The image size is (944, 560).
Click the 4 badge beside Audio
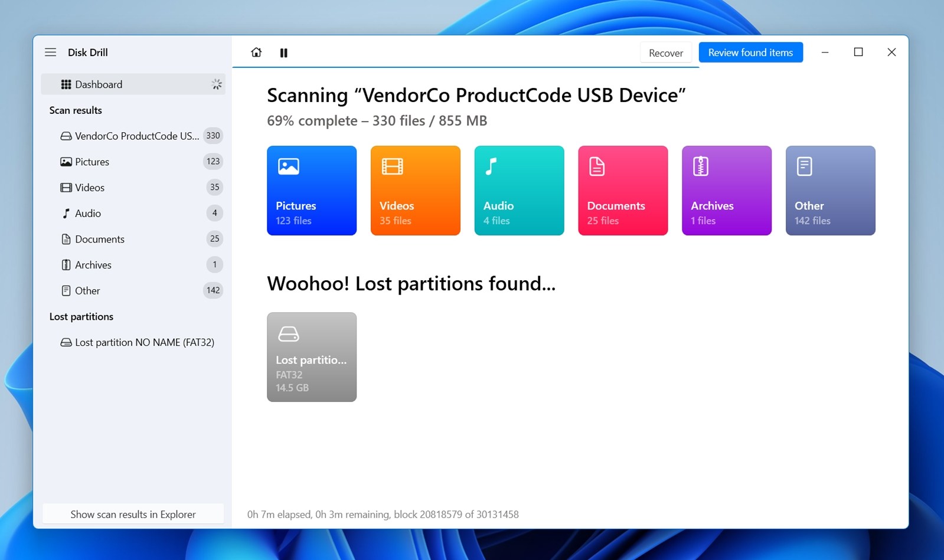click(x=215, y=213)
